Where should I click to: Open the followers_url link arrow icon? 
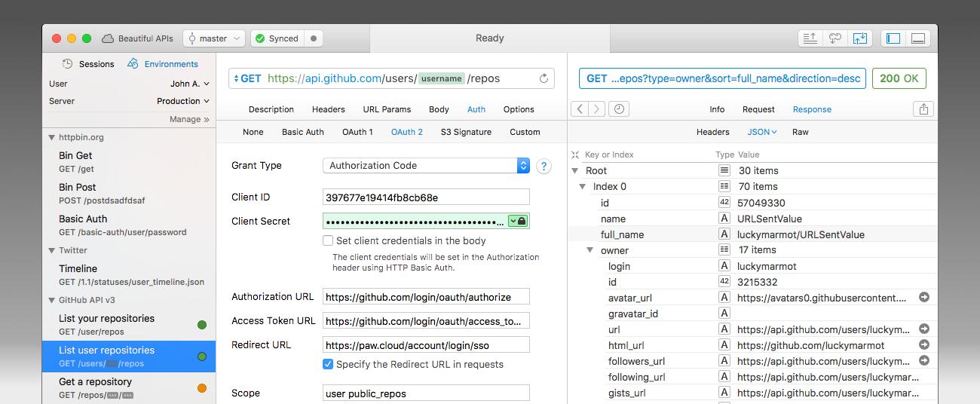(x=924, y=361)
